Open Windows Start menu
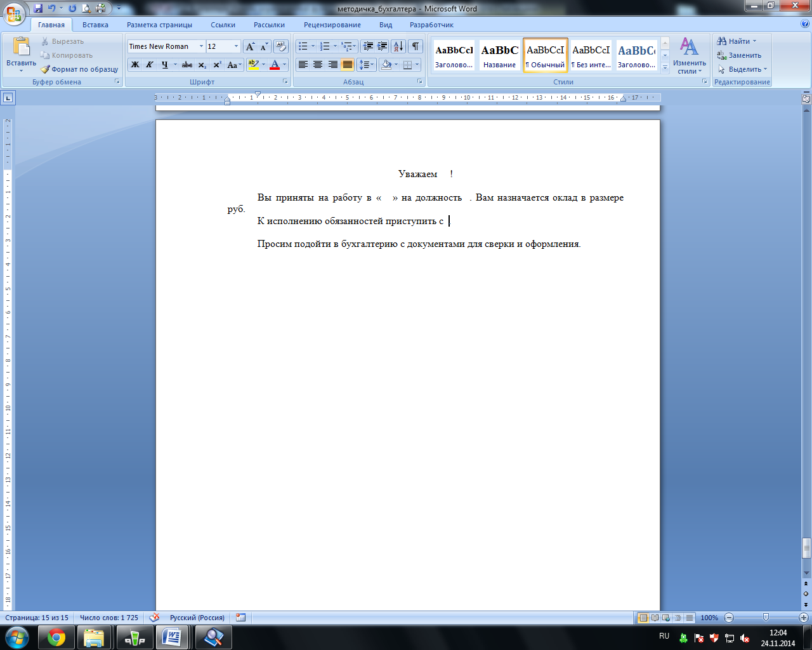The height and width of the screenshot is (650, 812). click(16, 637)
